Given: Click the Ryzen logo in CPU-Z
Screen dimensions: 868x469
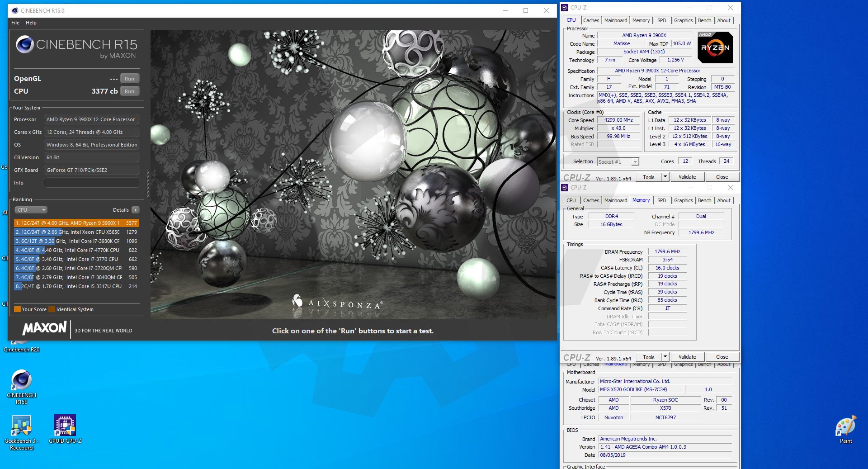Looking at the screenshot, I should tap(715, 47).
